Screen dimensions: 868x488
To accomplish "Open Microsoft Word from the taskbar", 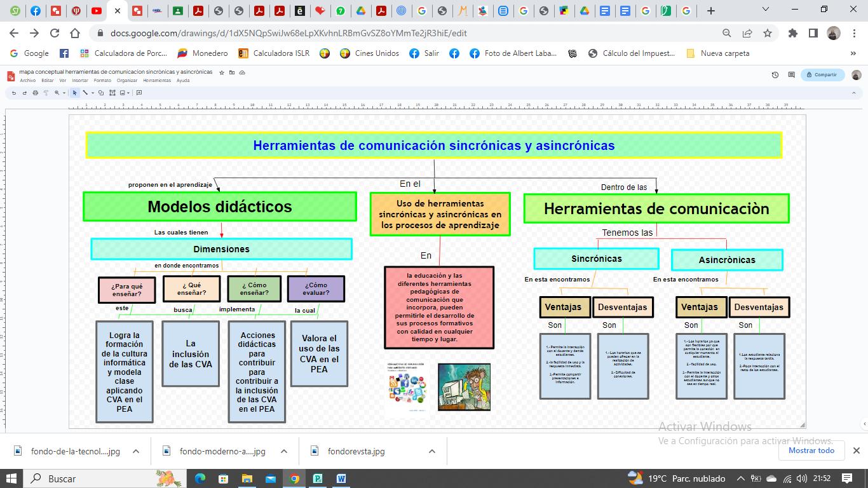I will (x=341, y=478).
